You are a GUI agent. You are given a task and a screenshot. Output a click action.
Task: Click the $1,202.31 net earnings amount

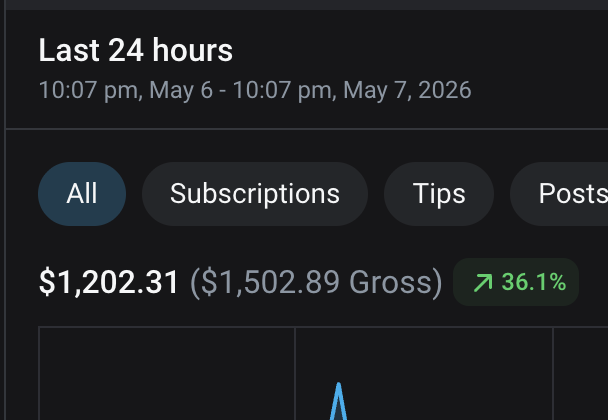point(109,282)
